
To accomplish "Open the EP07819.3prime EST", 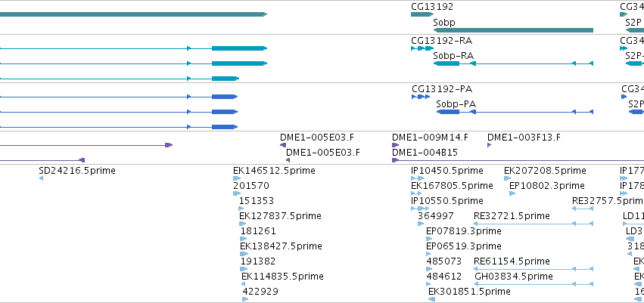I will point(429,239).
